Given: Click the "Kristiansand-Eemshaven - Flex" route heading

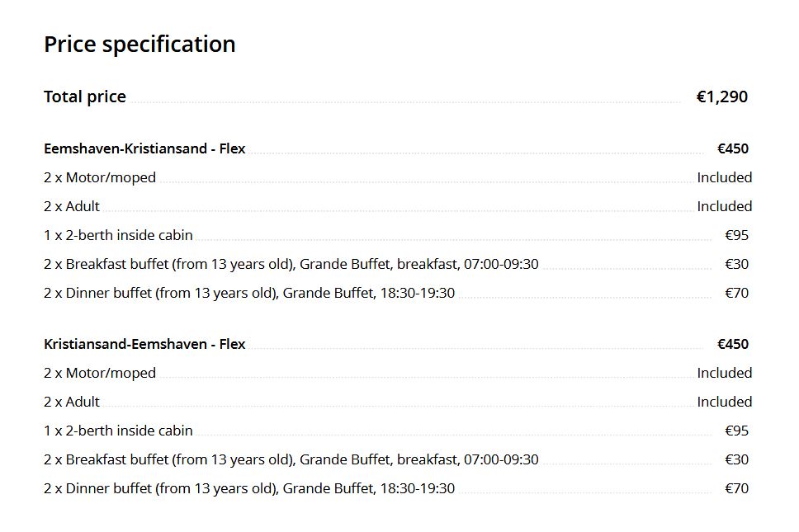Looking at the screenshot, I should [x=144, y=345].
